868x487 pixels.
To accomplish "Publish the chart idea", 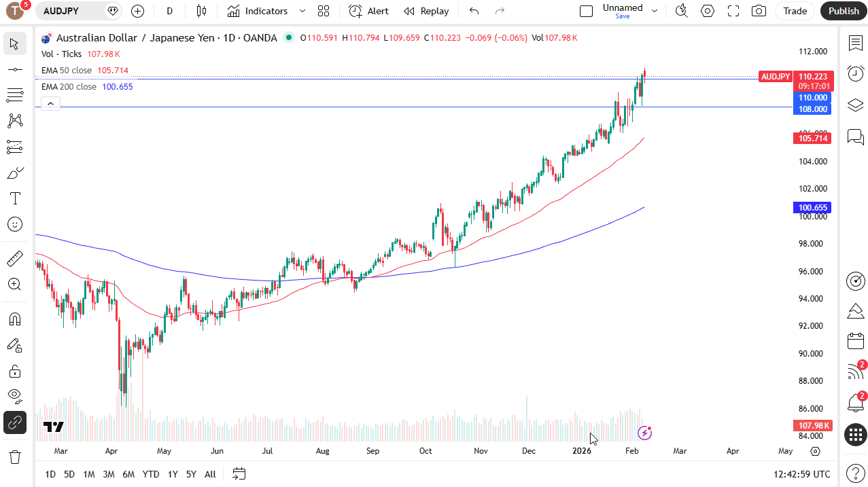I will pos(844,11).
